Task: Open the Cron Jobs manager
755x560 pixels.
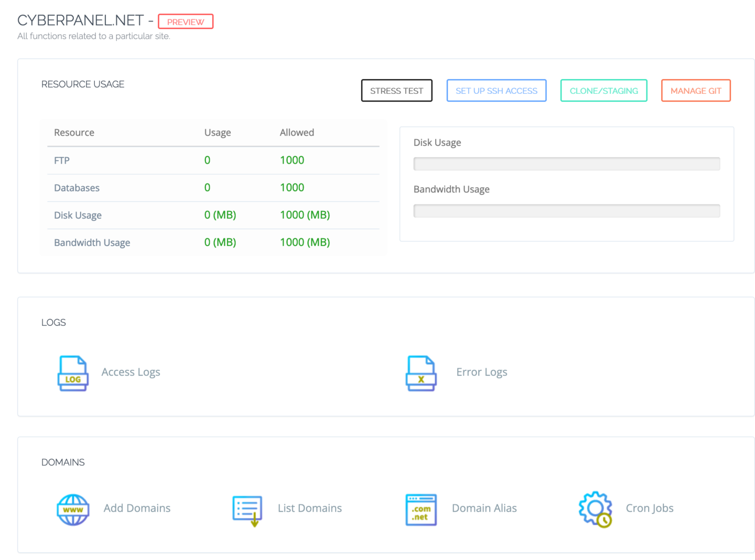Action: [649, 508]
